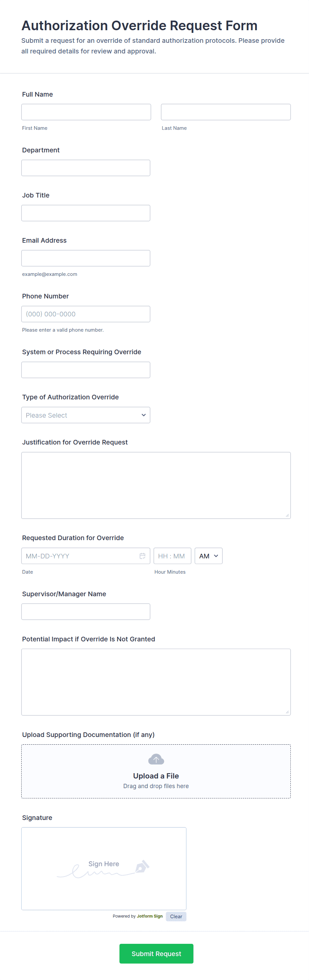Focus the First Name input

coord(86,112)
